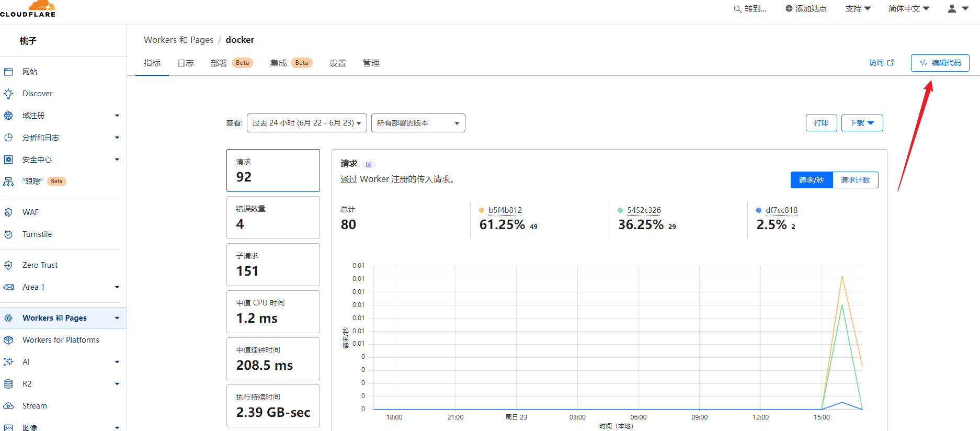Image resolution: width=980 pixels, height=431 pixels.
Task: Expand the 下载 download dropdown
Action: 862,123
